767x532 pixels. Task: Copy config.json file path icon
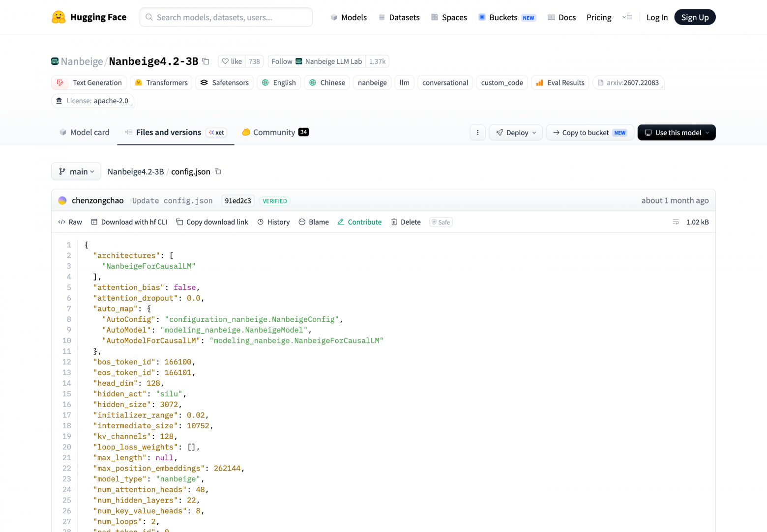pyautogui.click(x=218, y=171)
